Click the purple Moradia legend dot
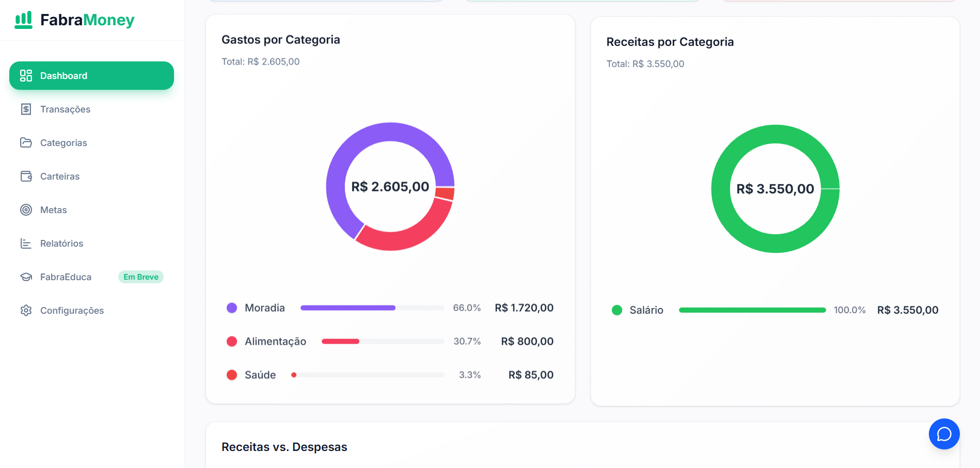 click(232, 308)
